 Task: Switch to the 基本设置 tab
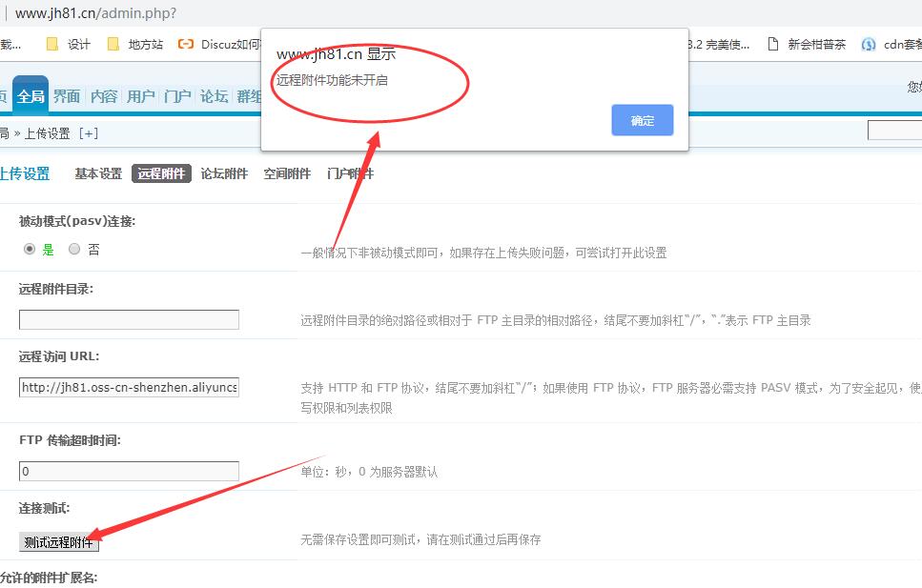pos(98,173)
